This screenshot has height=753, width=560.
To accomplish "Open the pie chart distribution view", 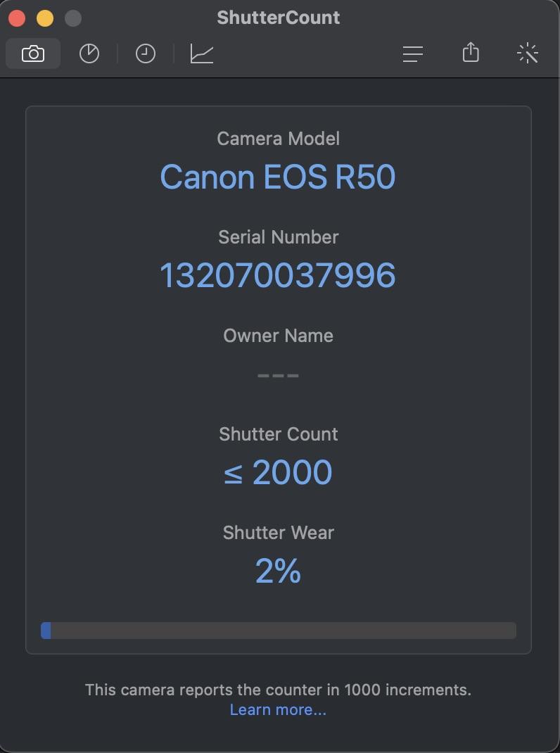I will click(89, 53).
